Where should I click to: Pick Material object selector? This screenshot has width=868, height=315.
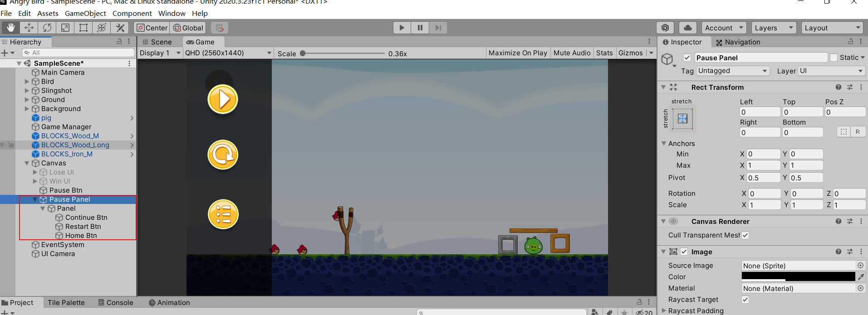[x=860, y=288]
